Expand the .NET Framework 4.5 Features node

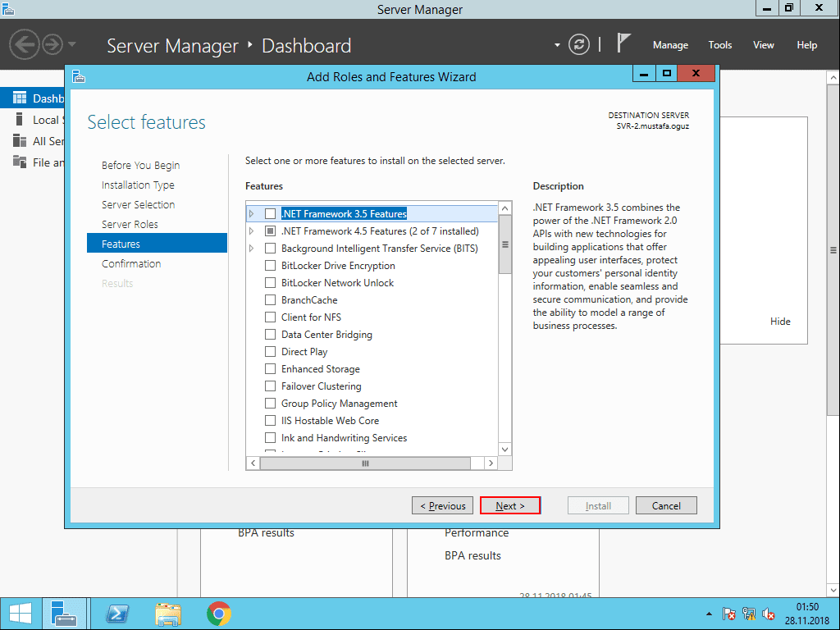pyautogui.click(x=252, y=231)
